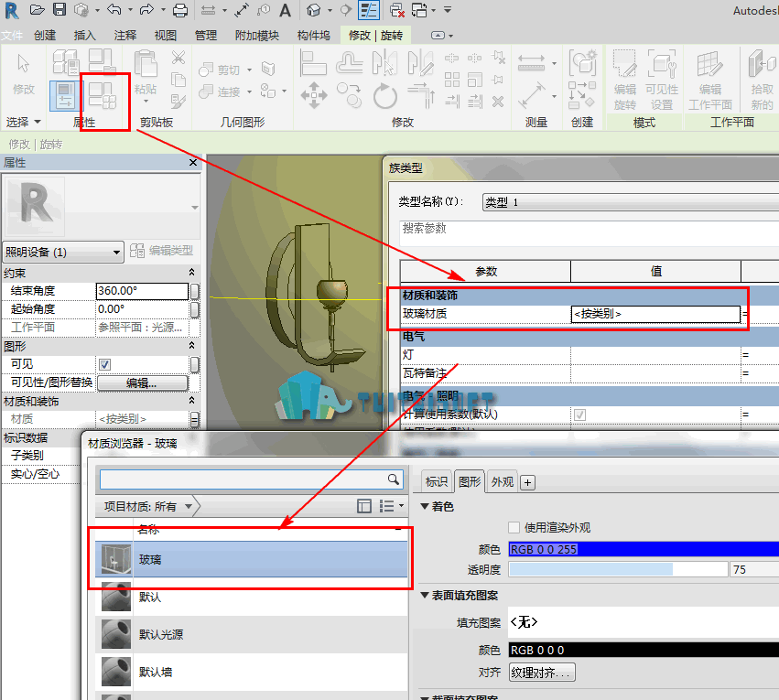
Task: Toggle the 计算使用系数(默认) checkbox
Action: (x=579, y=415)
